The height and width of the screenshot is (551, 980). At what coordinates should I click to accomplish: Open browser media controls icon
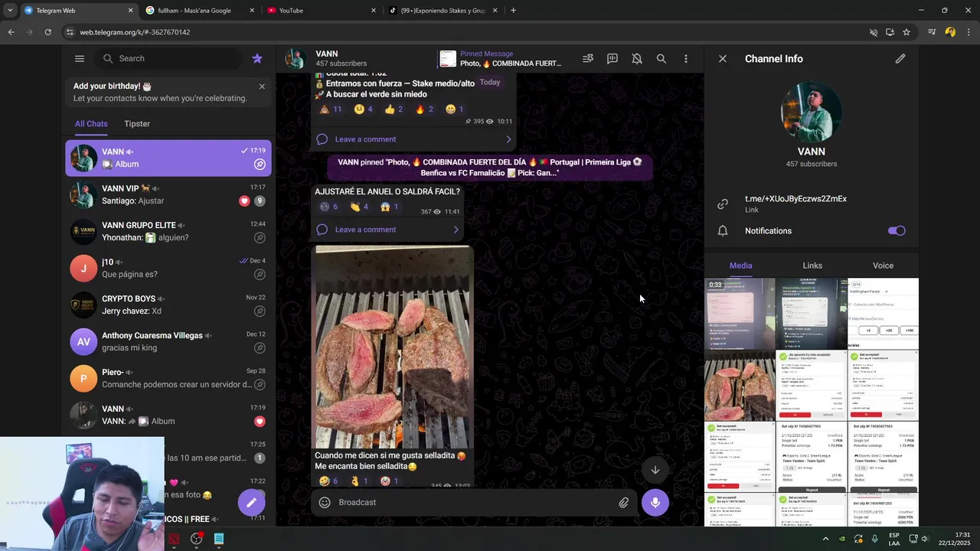[x=932, y=32]
